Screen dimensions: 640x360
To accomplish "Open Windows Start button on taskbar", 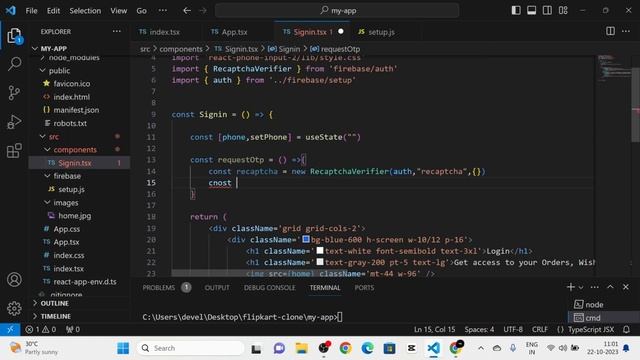I will [x=123, y=348].
